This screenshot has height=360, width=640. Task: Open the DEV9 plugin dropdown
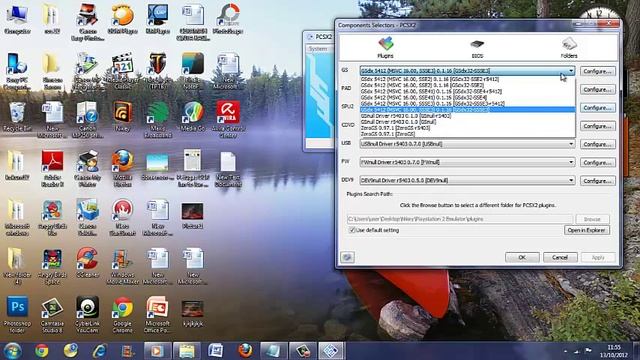coord(467,180)
